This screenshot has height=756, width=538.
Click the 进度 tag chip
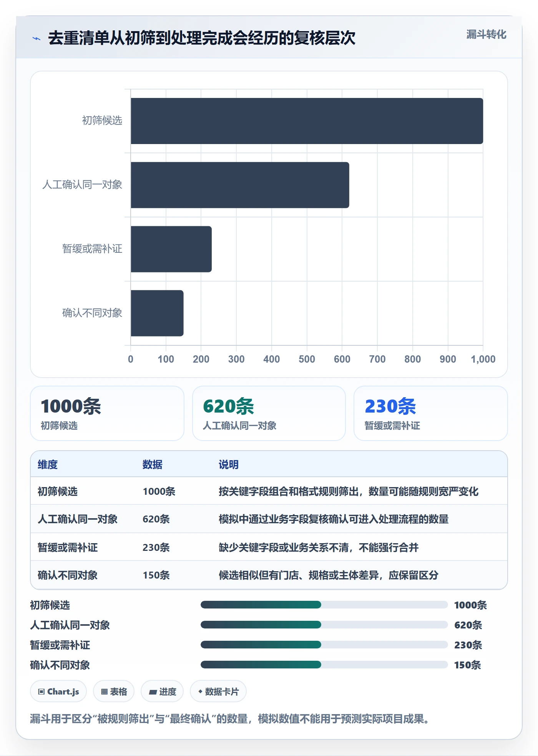pyautogui.click(x=162, y=691)
